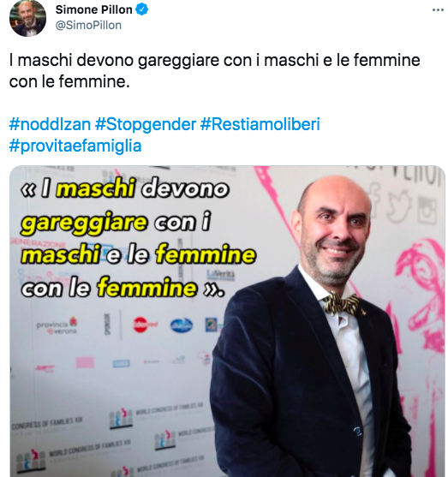Click the yellow word gareggiare in the image
The height and width of the screenshot is (477, 448).
pos(84,223)
